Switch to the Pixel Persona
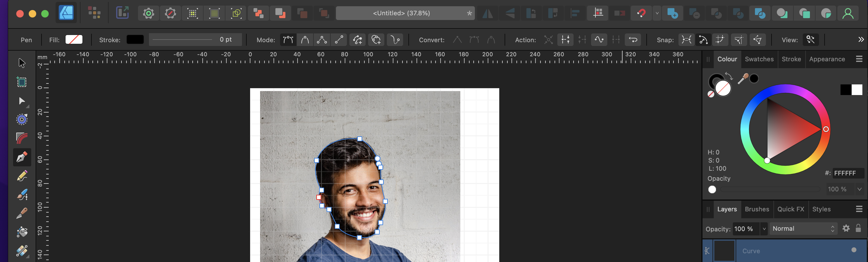The image size is (868, 262). (94, 13)
